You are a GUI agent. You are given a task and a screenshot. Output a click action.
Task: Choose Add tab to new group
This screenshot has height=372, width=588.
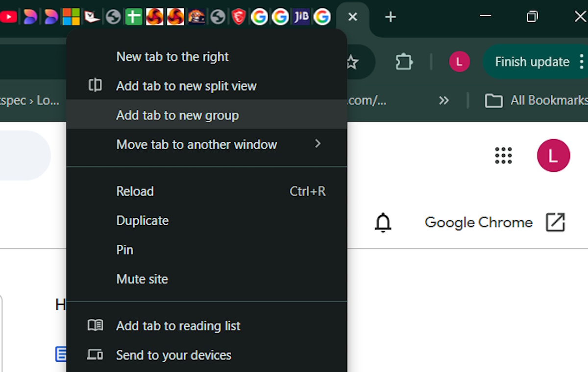(x=177, y=115)
